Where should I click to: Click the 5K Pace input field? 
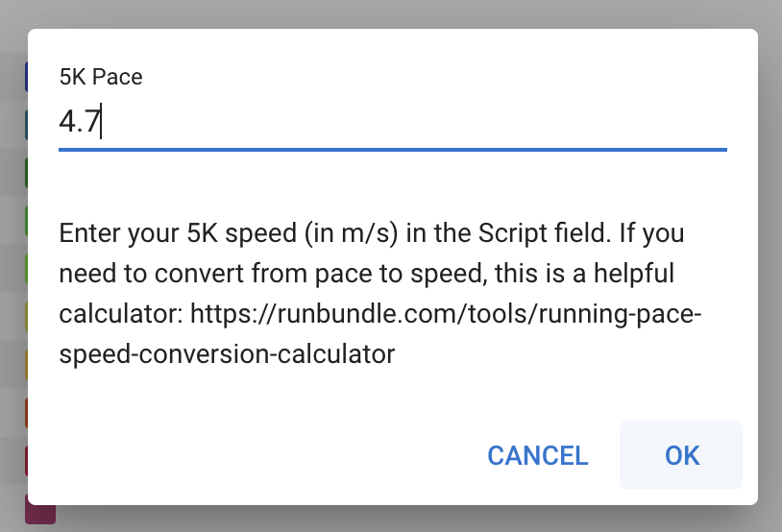coord(392,123)
